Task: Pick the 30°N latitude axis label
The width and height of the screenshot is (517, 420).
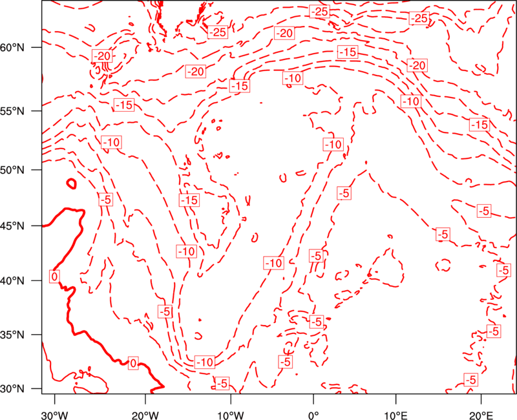Action: [12, 389]
